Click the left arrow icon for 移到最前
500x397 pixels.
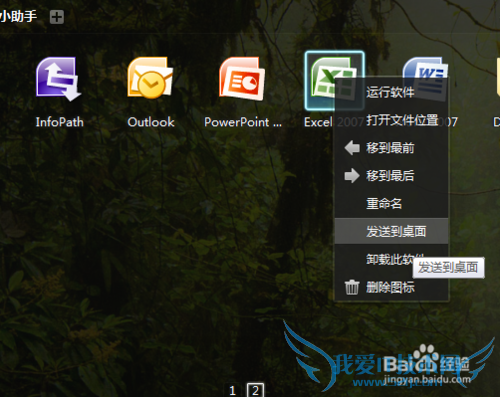352,148
